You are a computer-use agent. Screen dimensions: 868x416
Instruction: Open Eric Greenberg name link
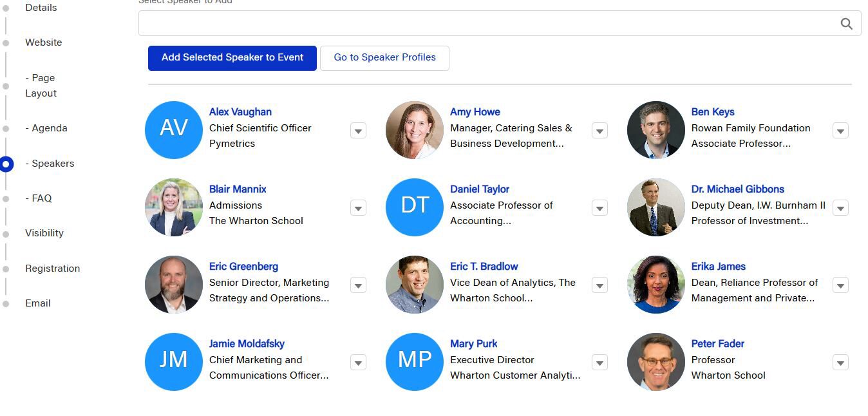point(244,267)
